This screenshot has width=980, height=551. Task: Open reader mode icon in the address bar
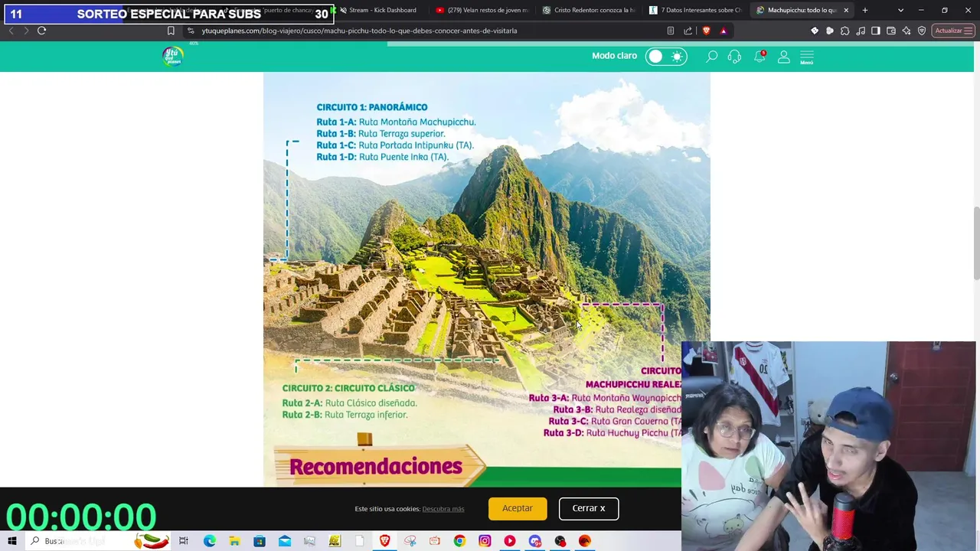click(670, 31)
